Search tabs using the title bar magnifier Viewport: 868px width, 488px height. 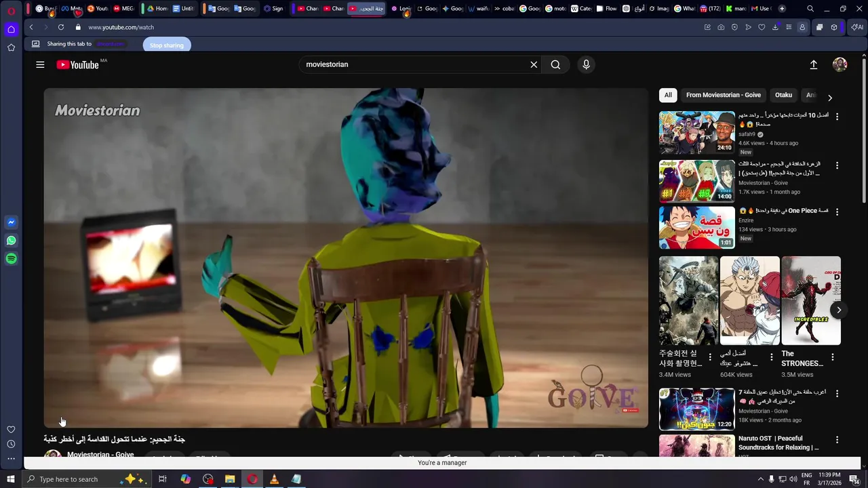(810, 9)
